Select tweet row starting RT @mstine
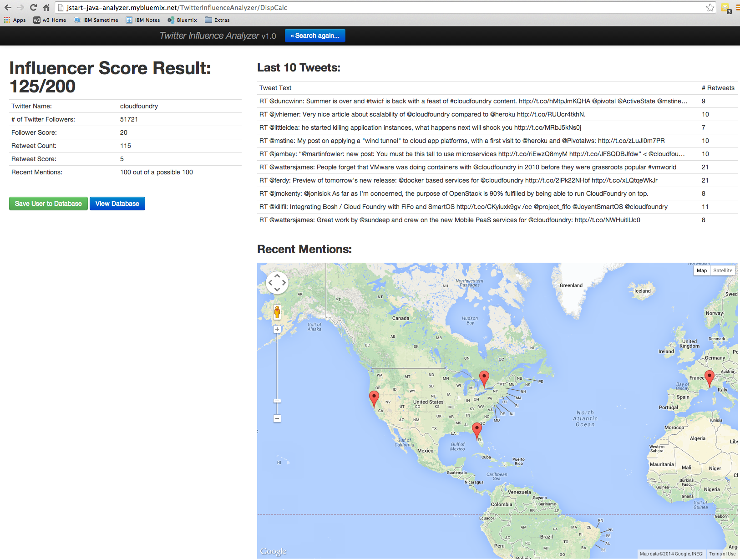This screenshot has width=740, height=560. coord(497,141)
